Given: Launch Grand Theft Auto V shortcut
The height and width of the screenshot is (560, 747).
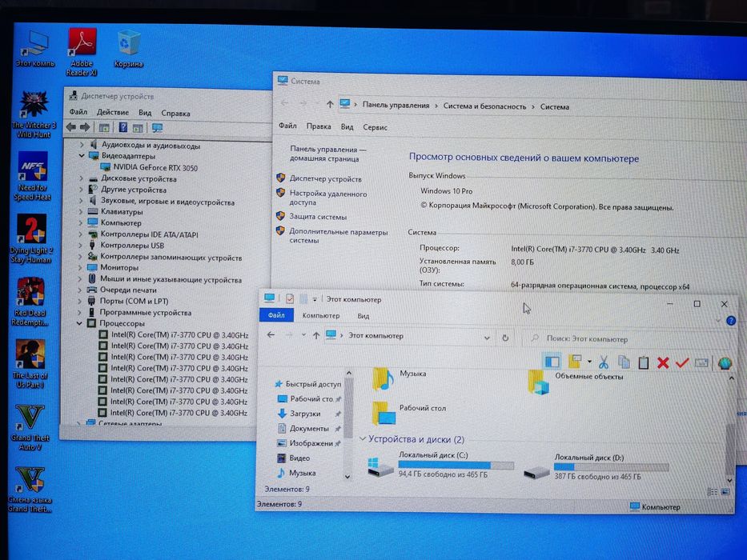Looking at the screenshot, I should (30, 427).
